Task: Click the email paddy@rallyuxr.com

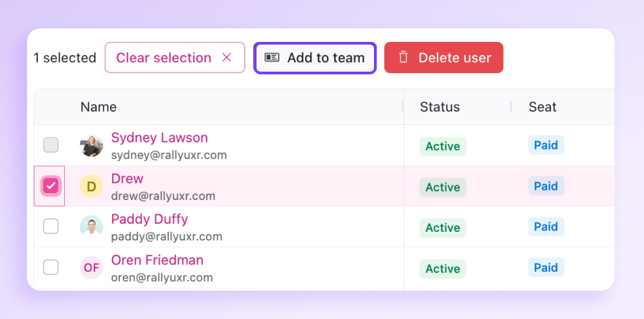Action: 167,237
